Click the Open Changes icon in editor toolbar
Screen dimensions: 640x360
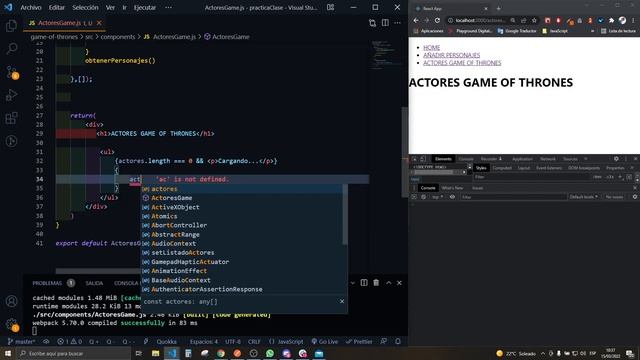click(372, 23)
